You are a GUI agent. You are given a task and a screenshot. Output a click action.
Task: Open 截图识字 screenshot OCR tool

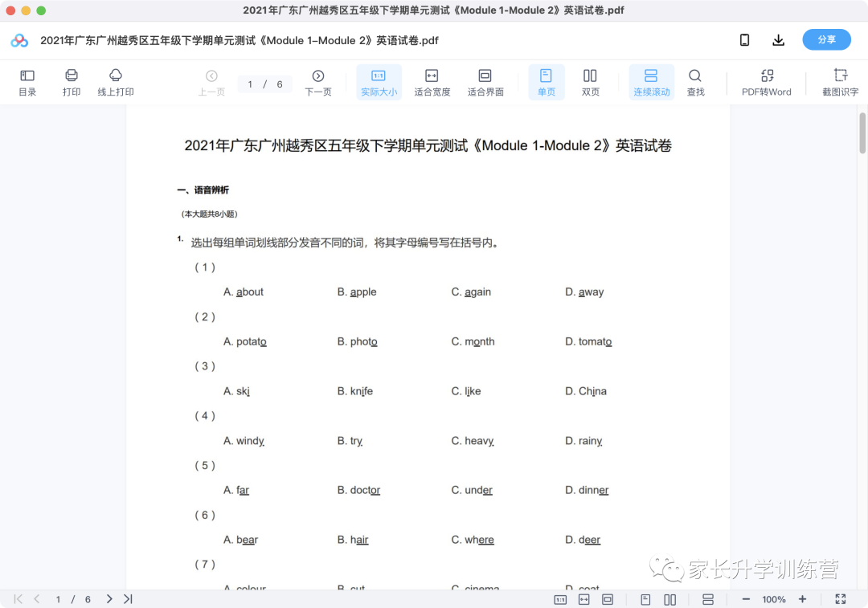(x=841, y=83)
